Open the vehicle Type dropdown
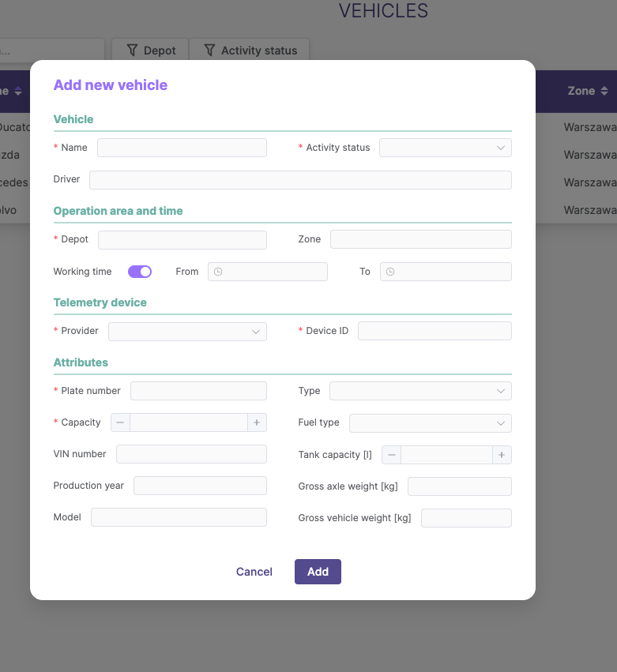 coord(420,391)
